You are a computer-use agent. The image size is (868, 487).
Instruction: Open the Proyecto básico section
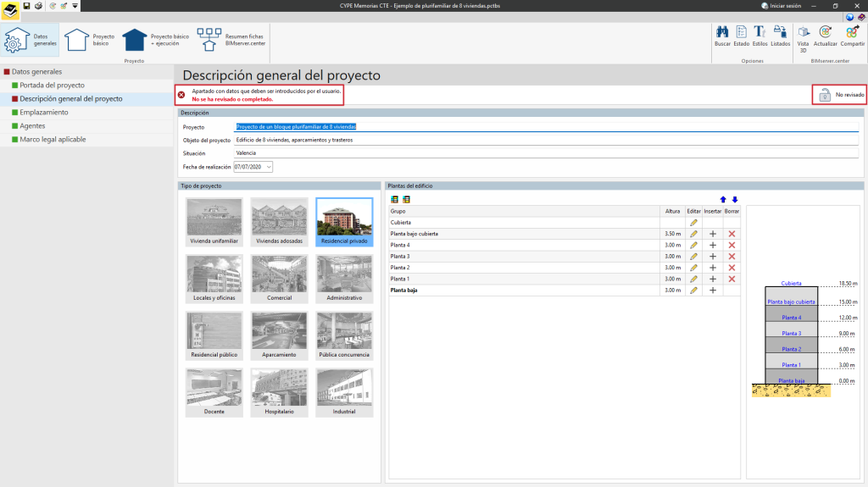pos(89,40)
